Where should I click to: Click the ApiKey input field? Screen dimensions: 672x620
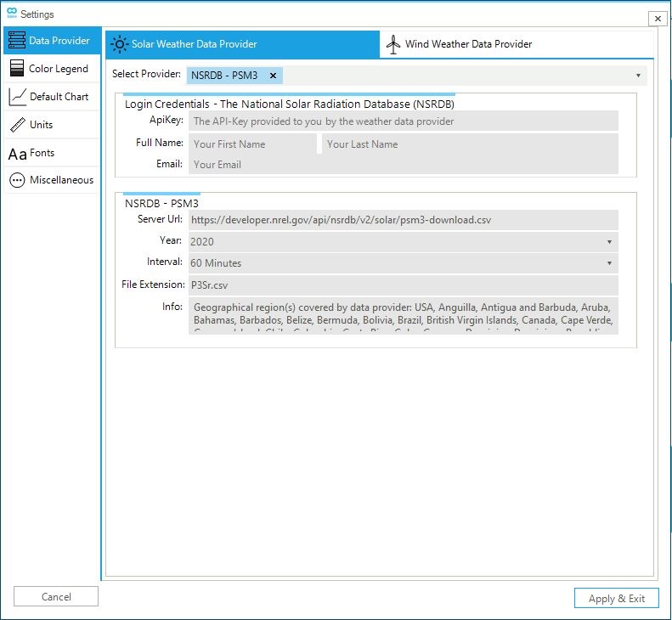click(404, 121)
